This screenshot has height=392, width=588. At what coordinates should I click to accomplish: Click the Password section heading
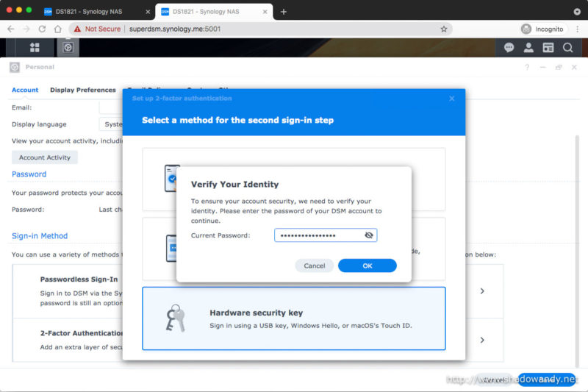(29, 174)
